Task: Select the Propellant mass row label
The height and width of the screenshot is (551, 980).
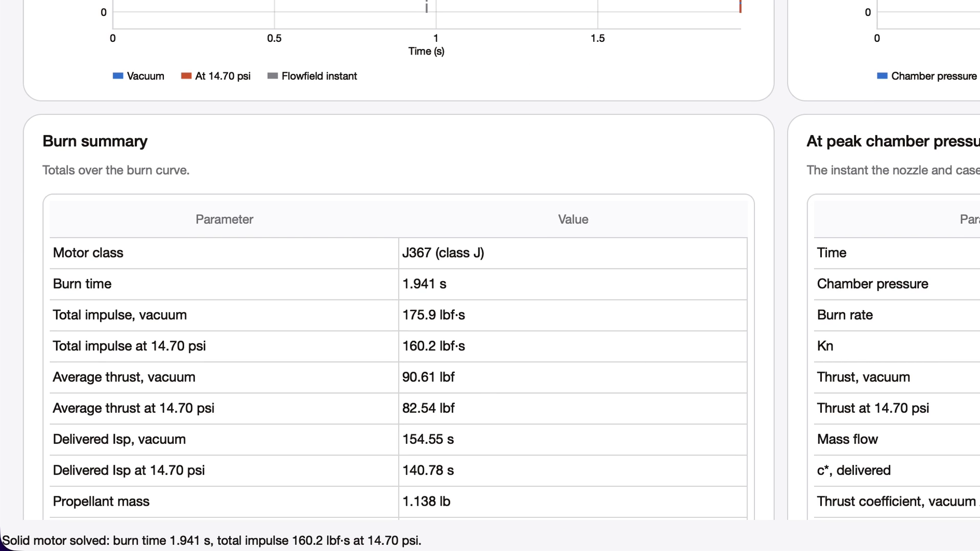Action: [x=101, y=502]
